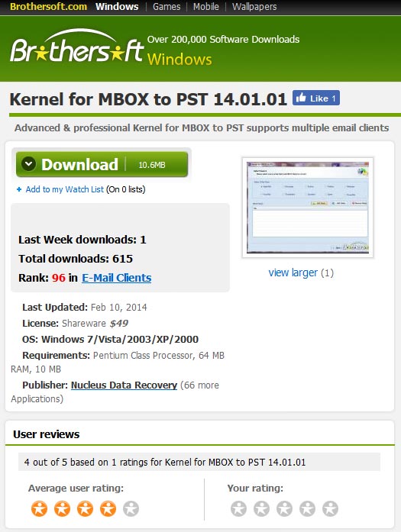401x532 pixels.
Task: Click the view larger screenshot link
Action: point(293,272)
